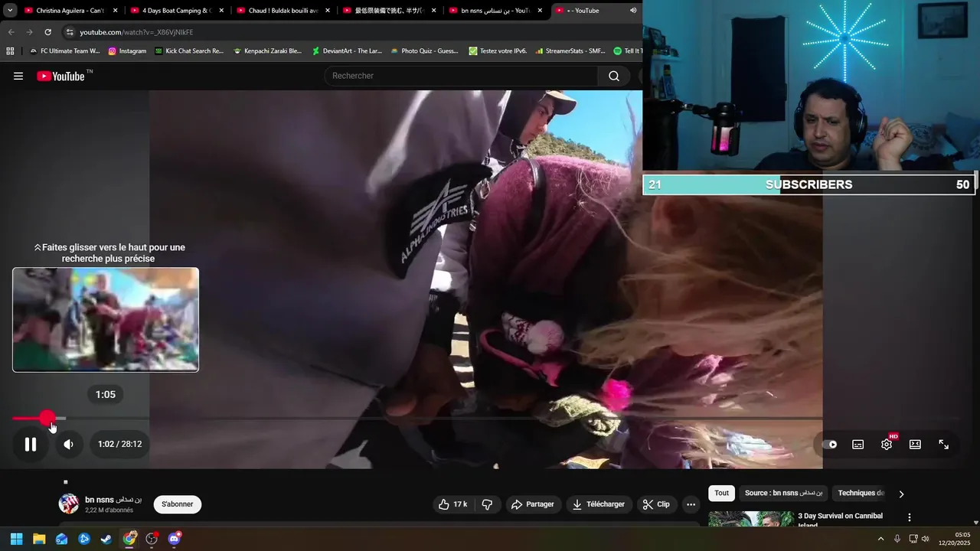Image resolution: width=980 pixels, height=551 pixels.
Task: Click the seek preview thumbnail
Action: (x=106, y=320)
